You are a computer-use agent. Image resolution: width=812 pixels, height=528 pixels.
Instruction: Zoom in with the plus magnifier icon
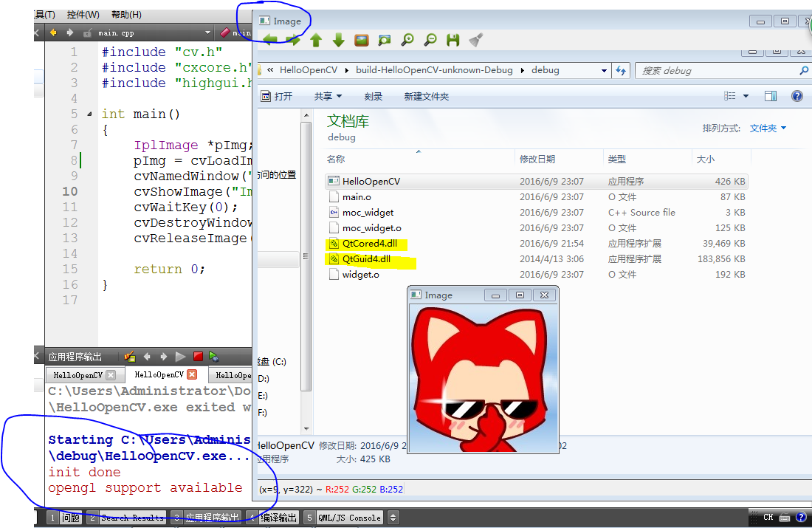[407, 40]
